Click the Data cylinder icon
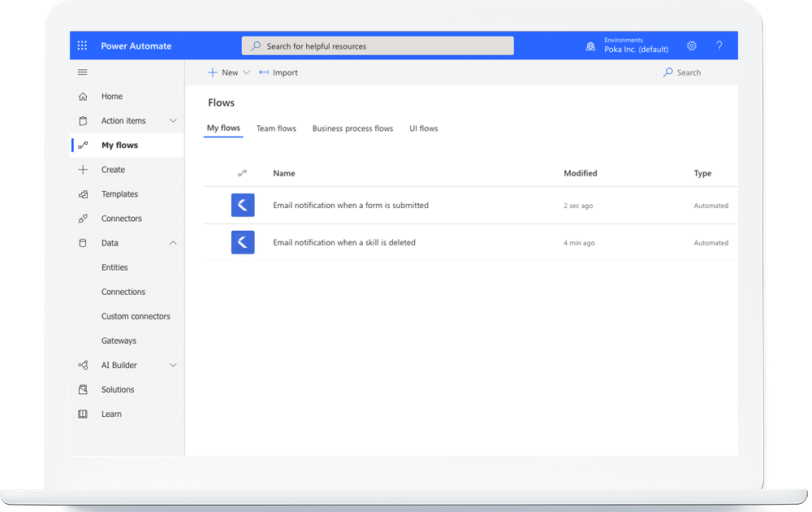The image size is (812, 512). click(x=83, y=242)
